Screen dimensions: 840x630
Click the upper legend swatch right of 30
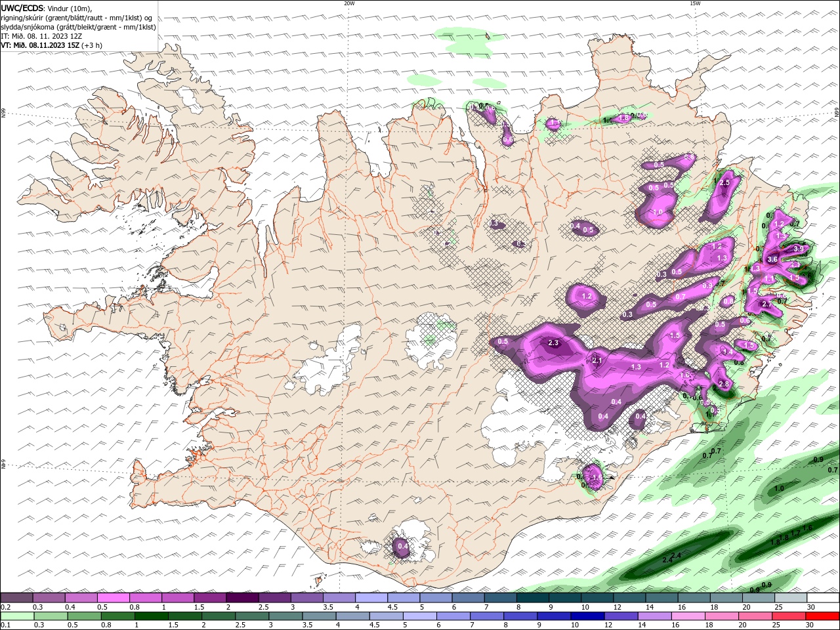[823, 598]
